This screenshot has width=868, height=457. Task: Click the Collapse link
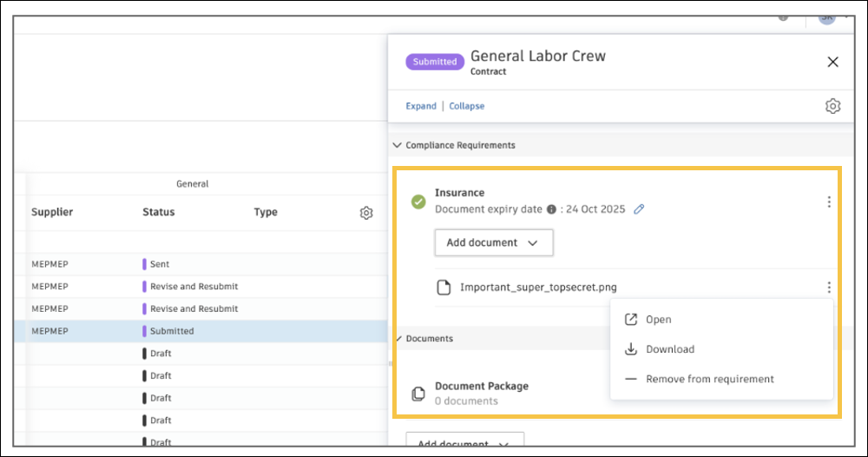[467, 106]
